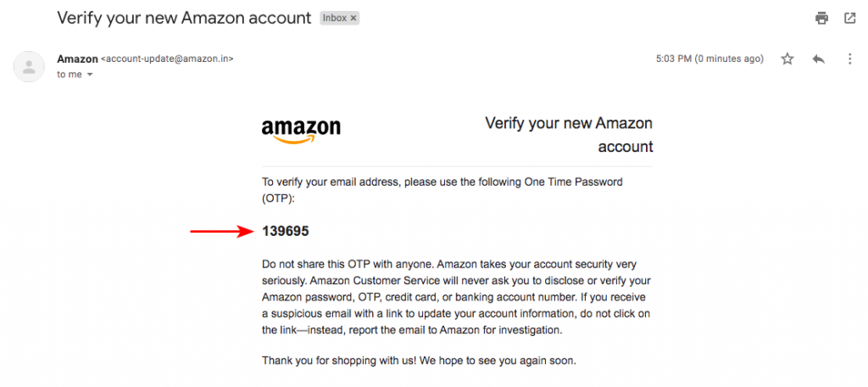The height and width of the screenshot is (387, 868).
Task: Select the account-update@amazon.in sender address
Action: pos(167,59)
